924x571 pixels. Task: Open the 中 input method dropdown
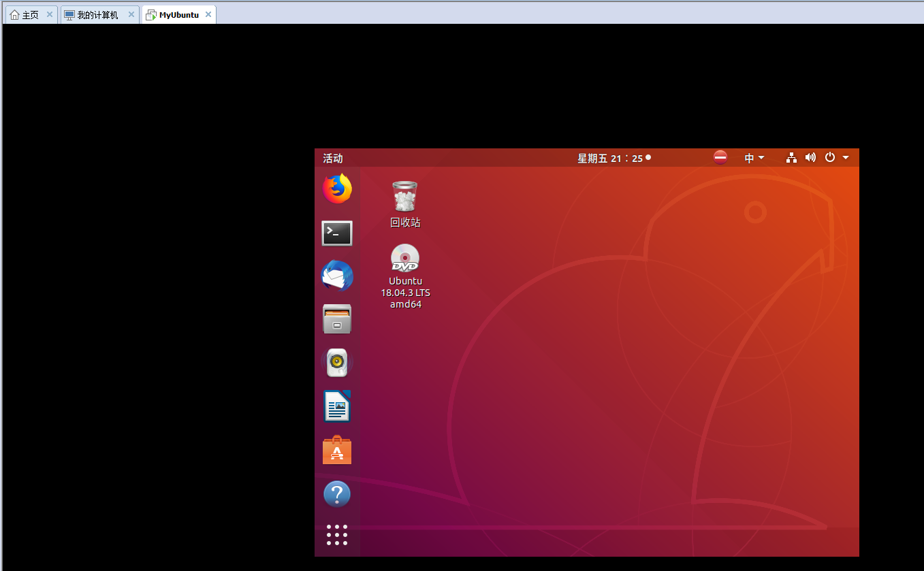point(754,158)
